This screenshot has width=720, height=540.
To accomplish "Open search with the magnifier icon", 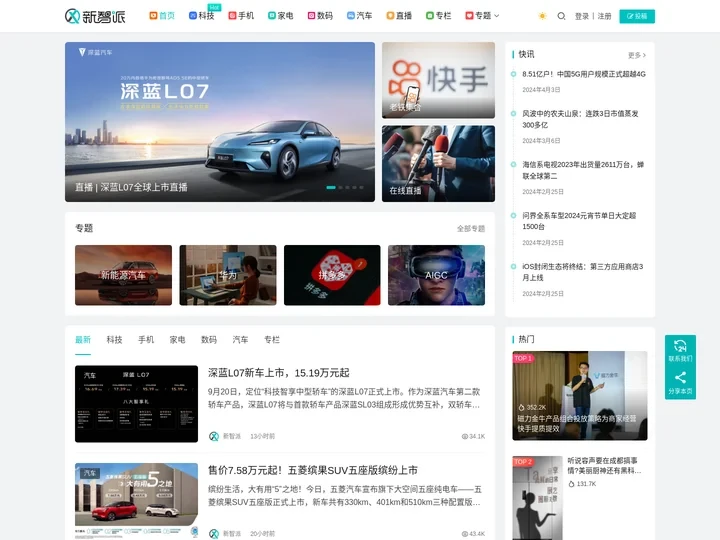I will [x=561, y=16].
